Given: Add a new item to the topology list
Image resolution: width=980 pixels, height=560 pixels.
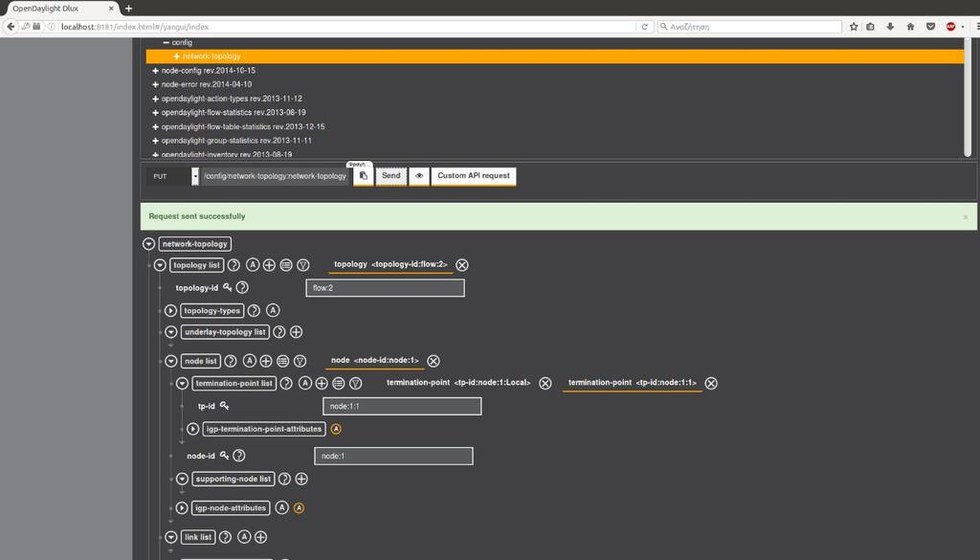Looking at the screenshot, I should pyautogui.click(x=269, y=265).
